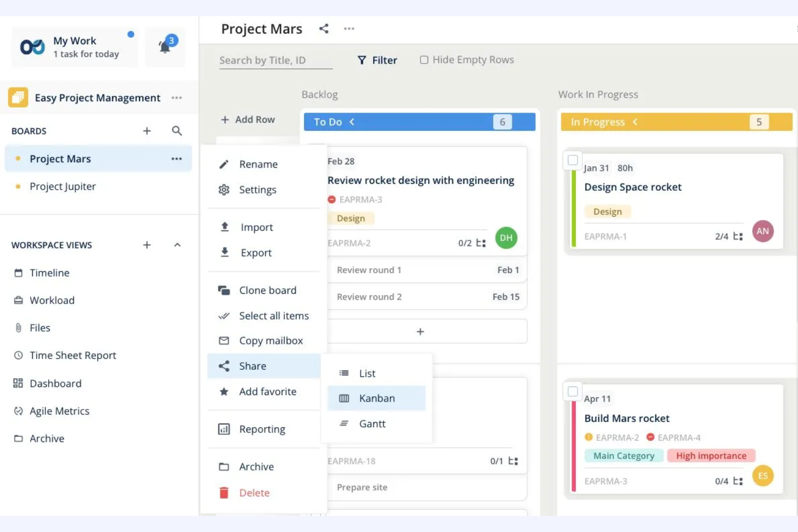Select Kanban from the Share submenu
This screenshot has height=532, width=798.
[x=377, y=398]
